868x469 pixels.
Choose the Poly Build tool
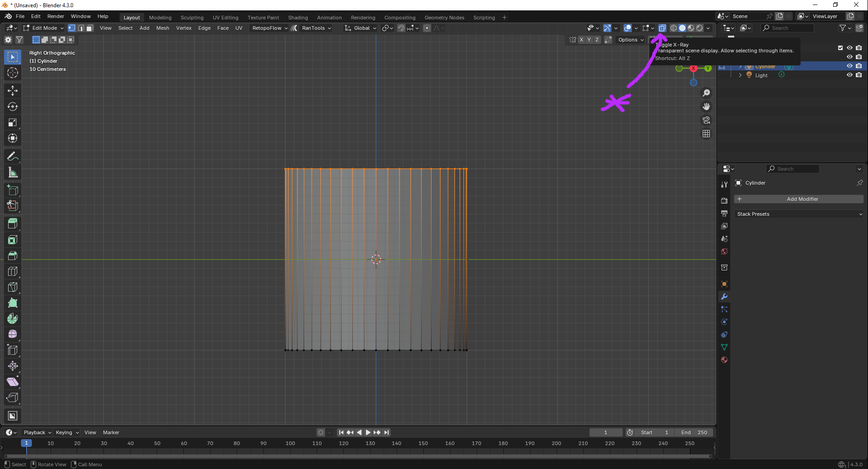click(13, 303)
